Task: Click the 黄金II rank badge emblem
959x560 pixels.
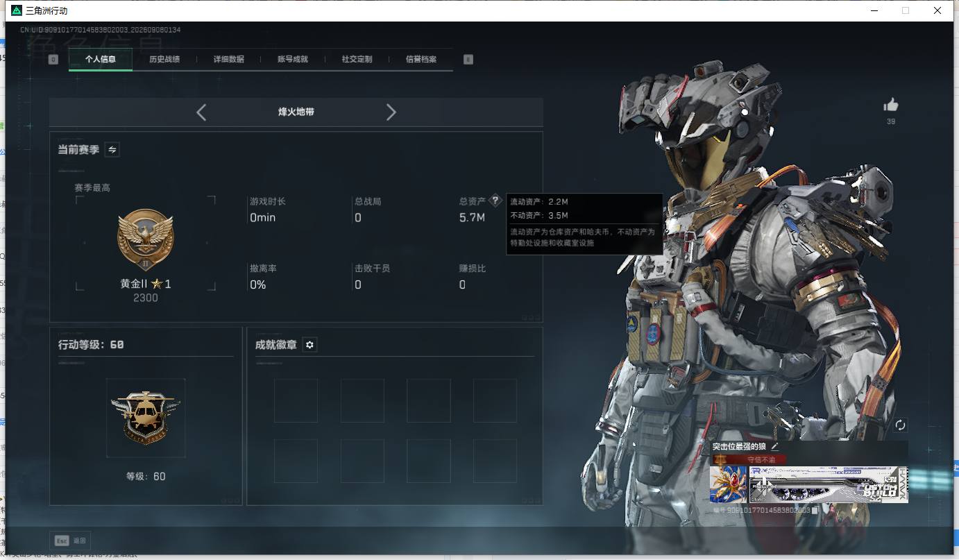Action: click(146, 238)
